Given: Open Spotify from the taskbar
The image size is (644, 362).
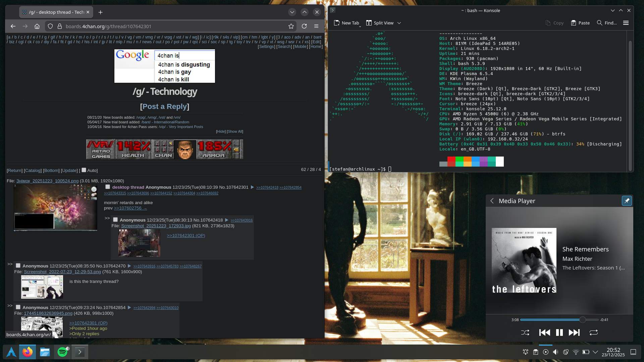Looking at the screenshot, I should click(x=63, y=352).
